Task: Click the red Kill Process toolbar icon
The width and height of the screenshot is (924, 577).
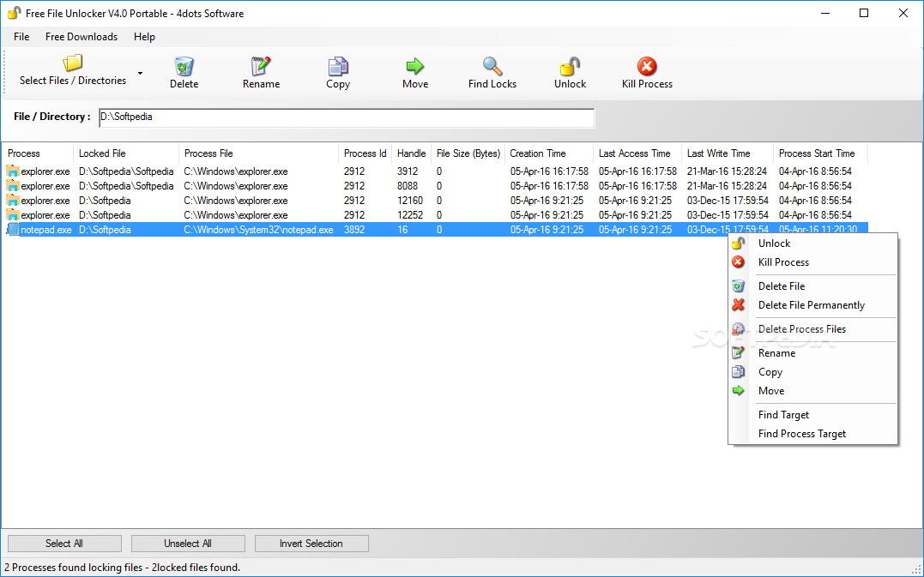Action: tap(647, 66)
